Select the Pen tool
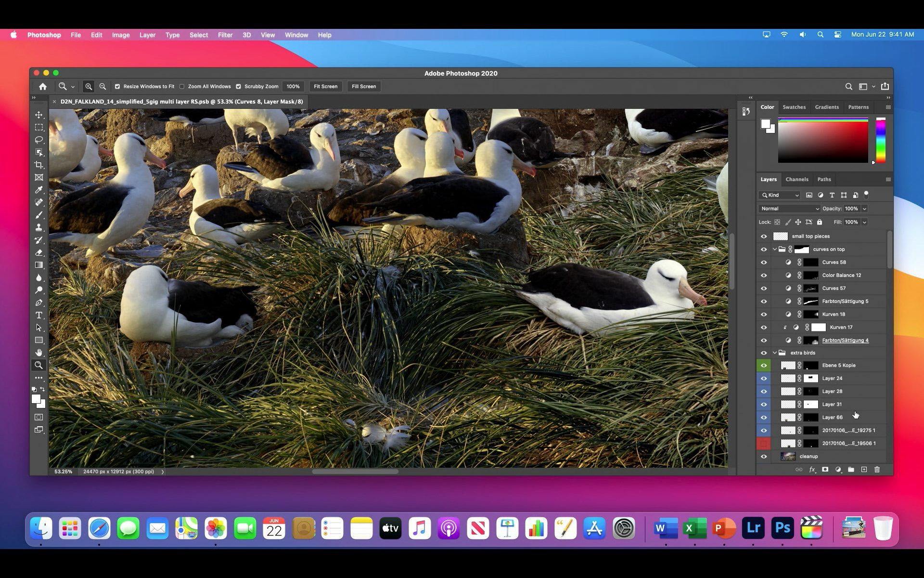The image size is (924, 578). (39, 302)
